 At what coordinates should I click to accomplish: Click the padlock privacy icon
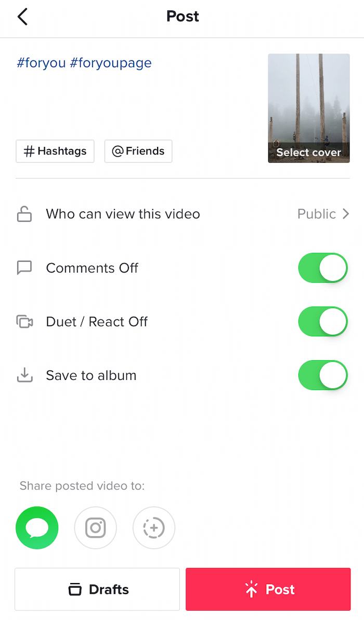tap(24, 214)
